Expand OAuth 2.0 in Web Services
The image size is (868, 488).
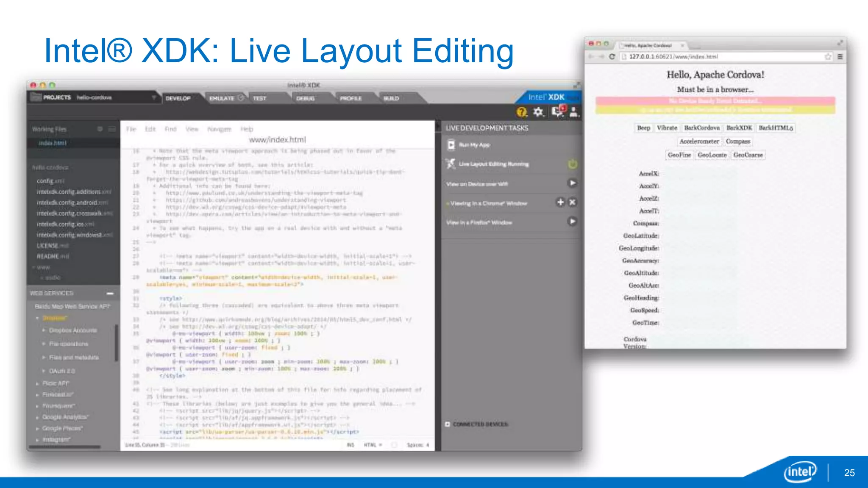click(x=44, y=371)
